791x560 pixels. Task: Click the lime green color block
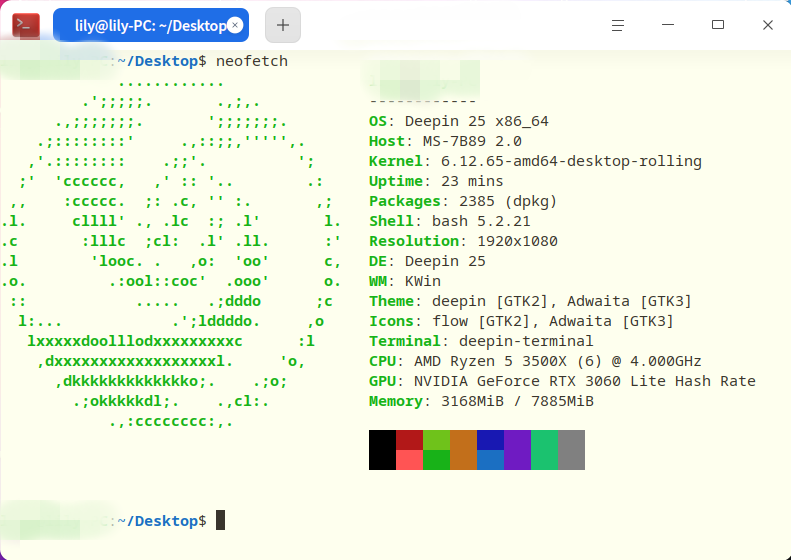click(436, 440)
